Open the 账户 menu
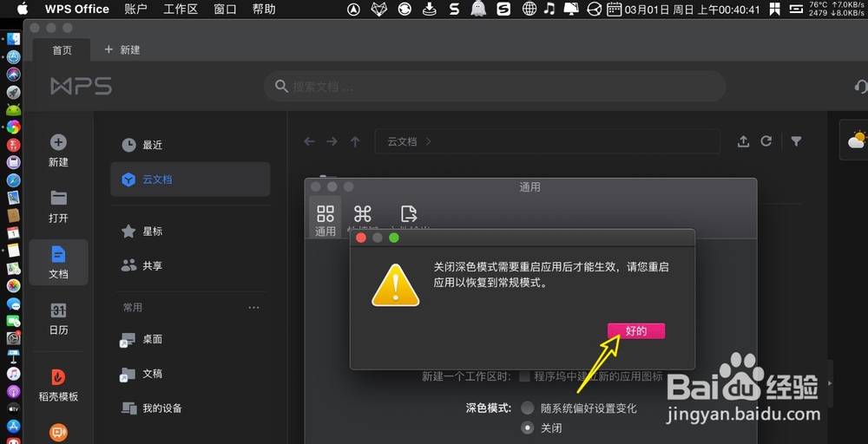The image size is (868, 444). 136,9
